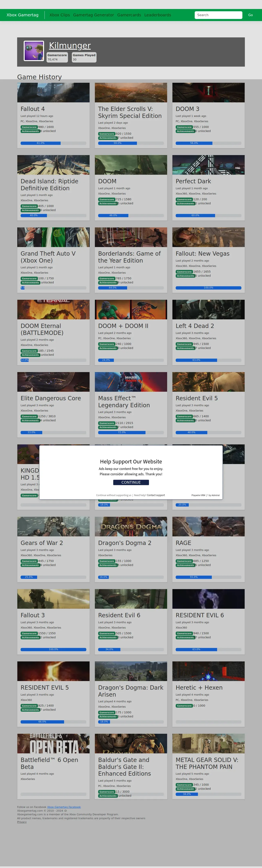Click the Mass Effect Legendary Edition thumbnail
The image size is (262, 868).
pyautogui.click(x=131, y=382)
